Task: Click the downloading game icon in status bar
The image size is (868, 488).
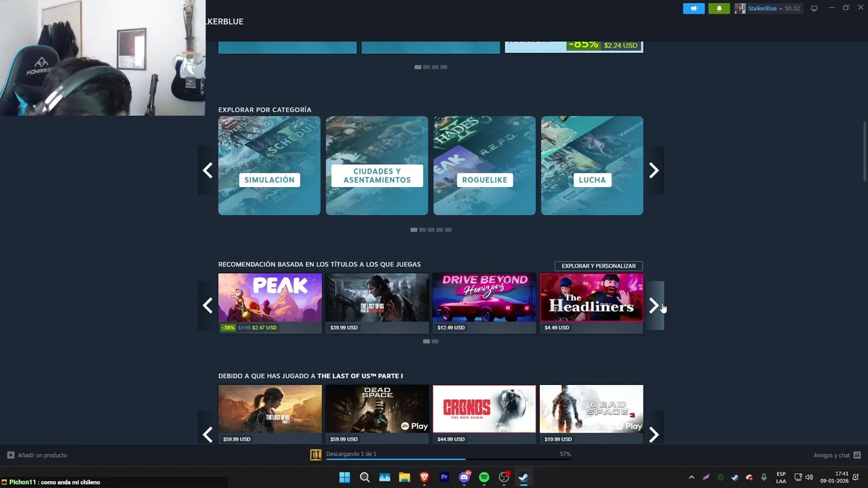Action: (x=315, y=455)
